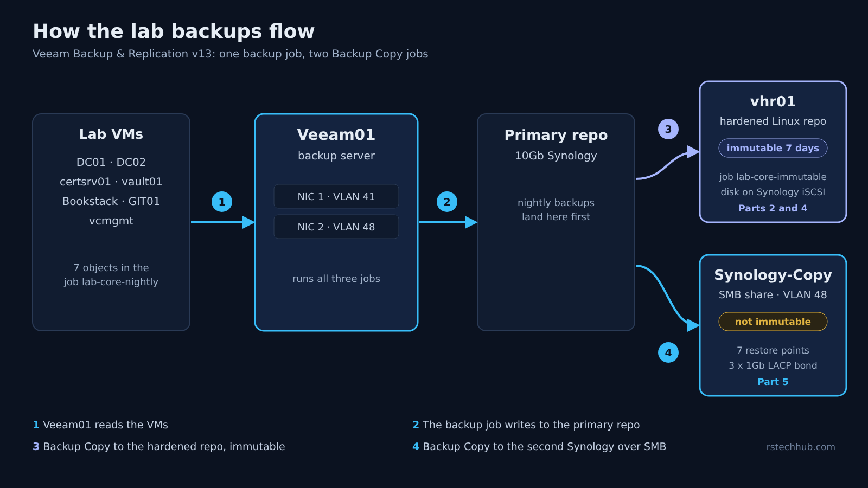
Task: Click 'job lab-core-nightly' text
Action: pos(111,282)
